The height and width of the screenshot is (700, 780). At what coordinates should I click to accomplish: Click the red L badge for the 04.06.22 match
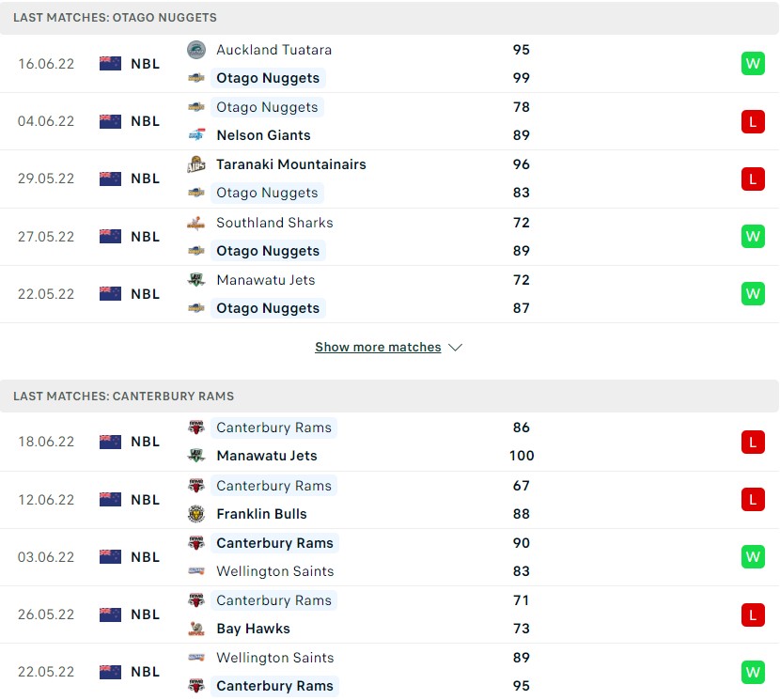point(753,121)
